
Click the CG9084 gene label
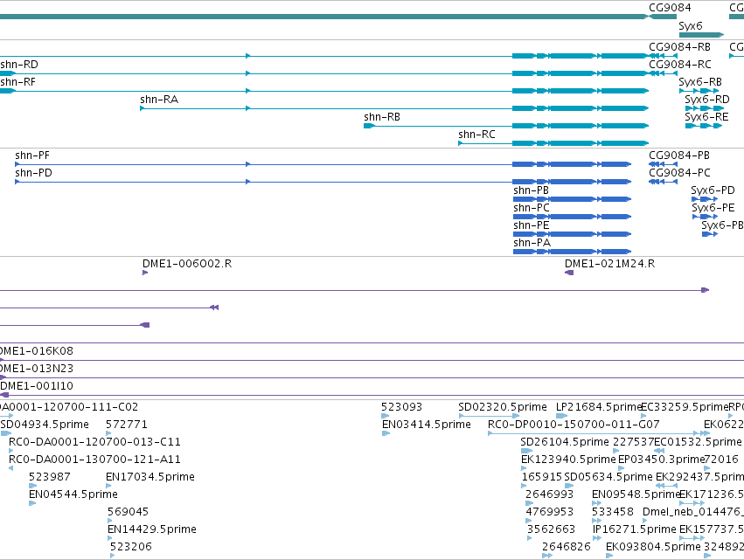click(670, 8)
